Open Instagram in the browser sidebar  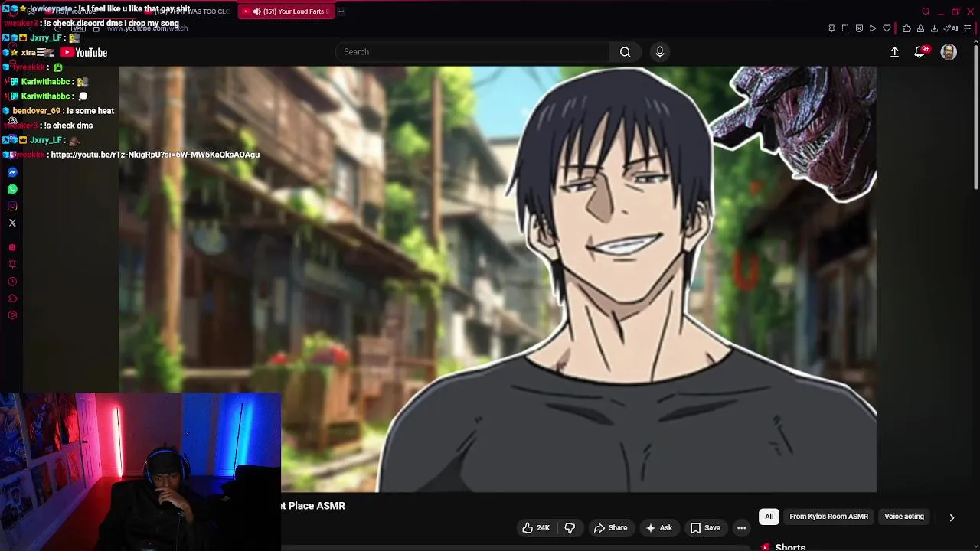point(12,206)
